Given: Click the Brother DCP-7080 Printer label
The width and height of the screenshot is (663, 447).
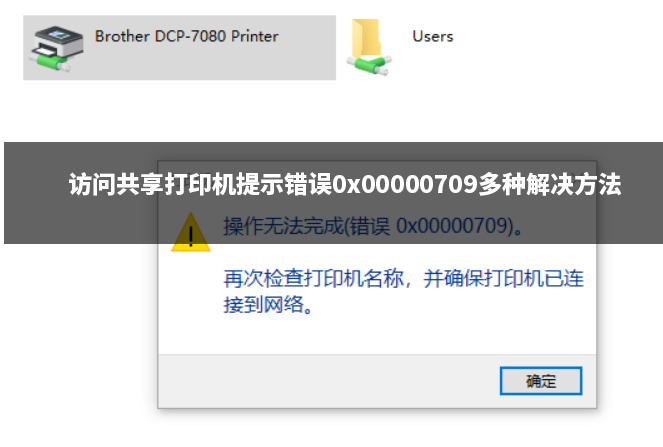Looking at the screenshot, I should (x=186, y=36).
